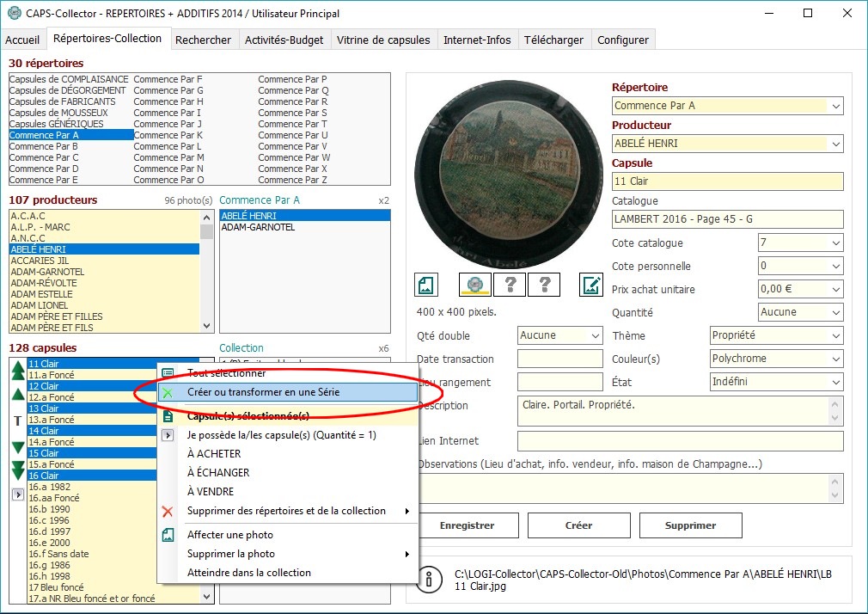
Task: Select Capsules de MOUSSEUX in répertoires list
Action: (x=58, y=113)
